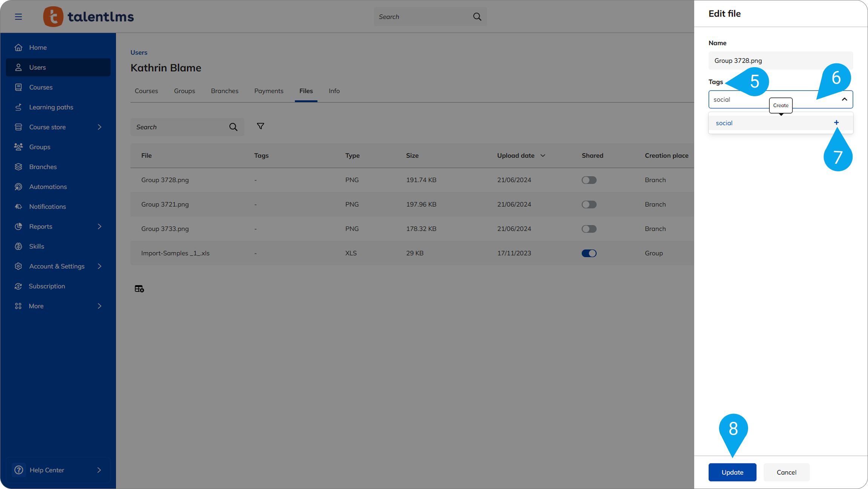Click the Users breadcrumb link

point(139,52)
